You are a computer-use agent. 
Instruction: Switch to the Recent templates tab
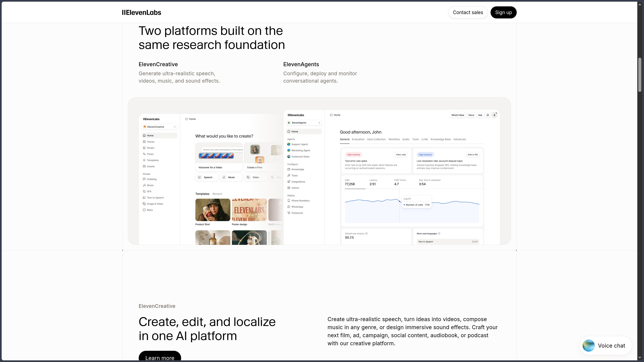point(217,194)
